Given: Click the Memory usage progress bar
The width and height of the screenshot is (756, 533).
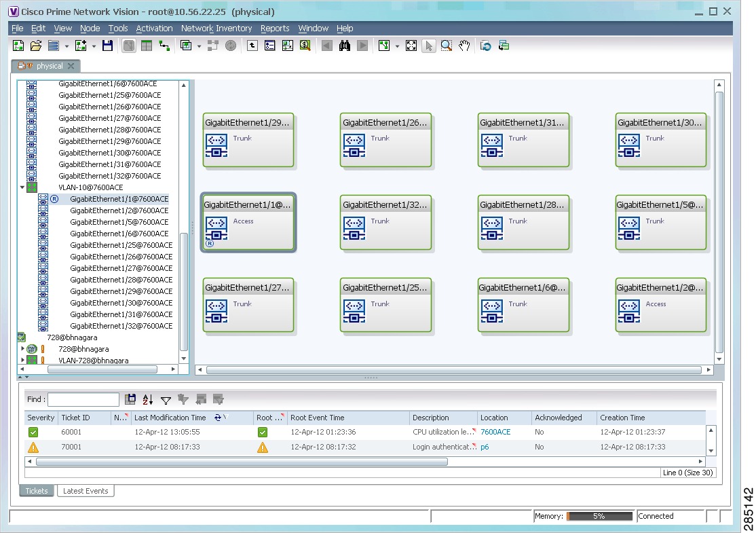Looking at the screenshot, I should pos(599,516).
